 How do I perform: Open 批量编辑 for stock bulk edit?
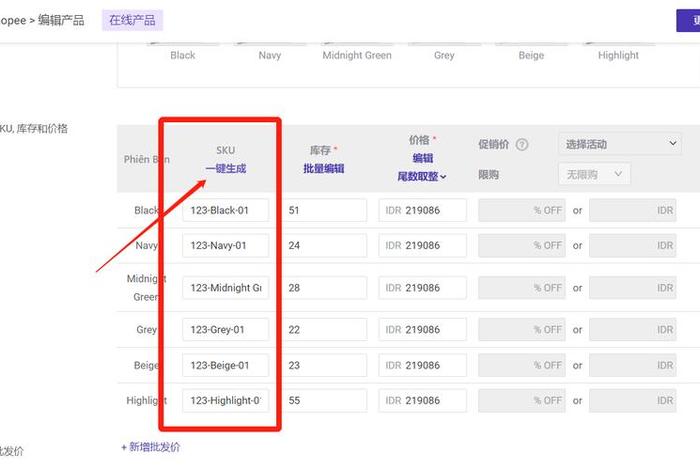323,169
